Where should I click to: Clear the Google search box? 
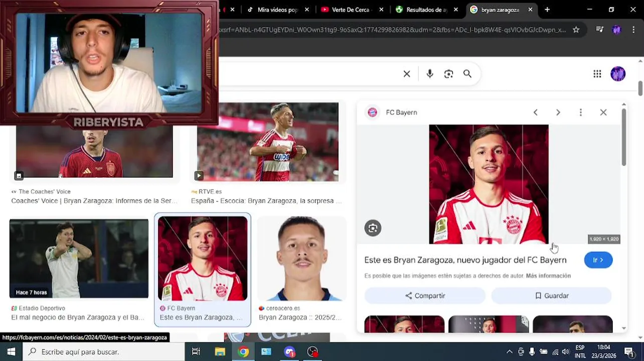point(407,74)
